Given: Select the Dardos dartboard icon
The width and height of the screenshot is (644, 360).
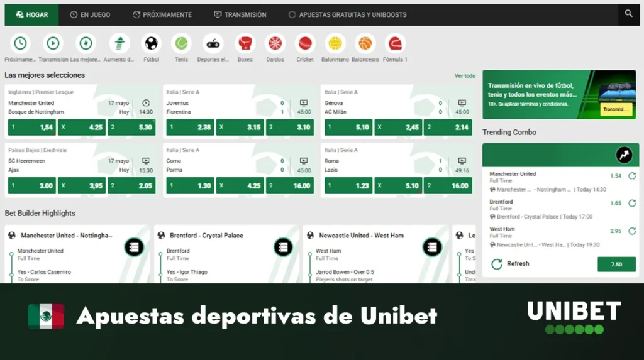Looking at the screenshot, I should [275, 43].
